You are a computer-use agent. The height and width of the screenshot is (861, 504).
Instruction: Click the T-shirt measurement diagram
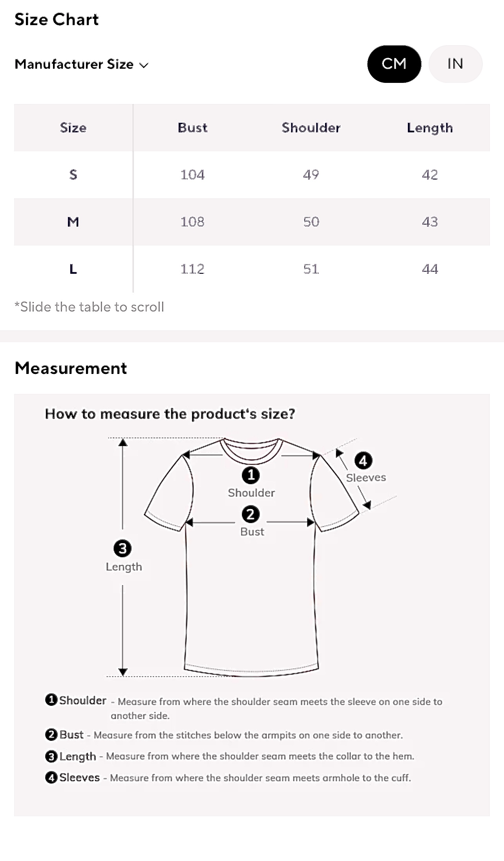click(x=251, y=589)
